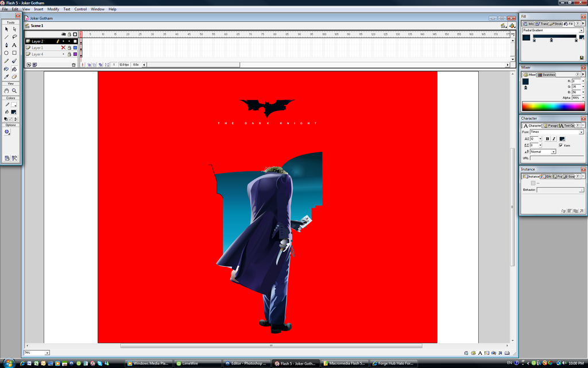The image size is (588, 368).
Task: Open LimeWire taskbar button
Action: (x=198, y=363)
